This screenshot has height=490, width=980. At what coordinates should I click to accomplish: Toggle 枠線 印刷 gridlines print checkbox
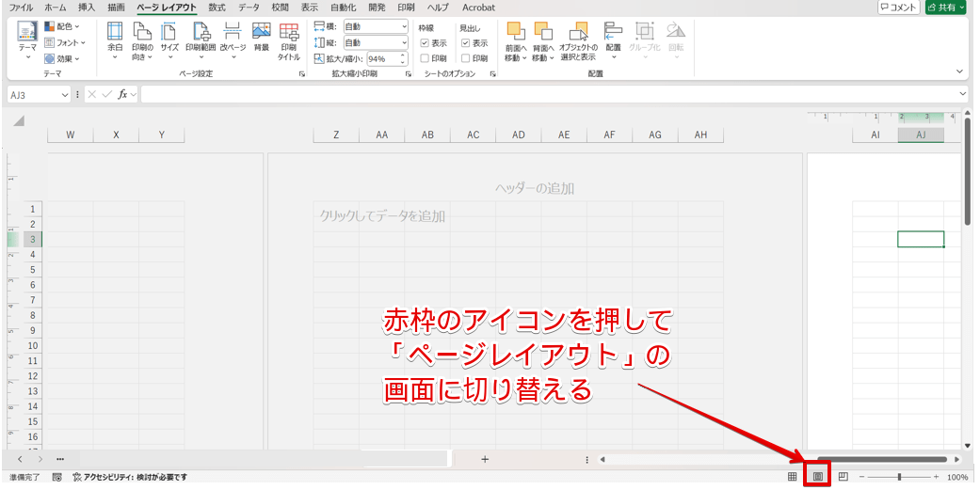coord(425,58)
